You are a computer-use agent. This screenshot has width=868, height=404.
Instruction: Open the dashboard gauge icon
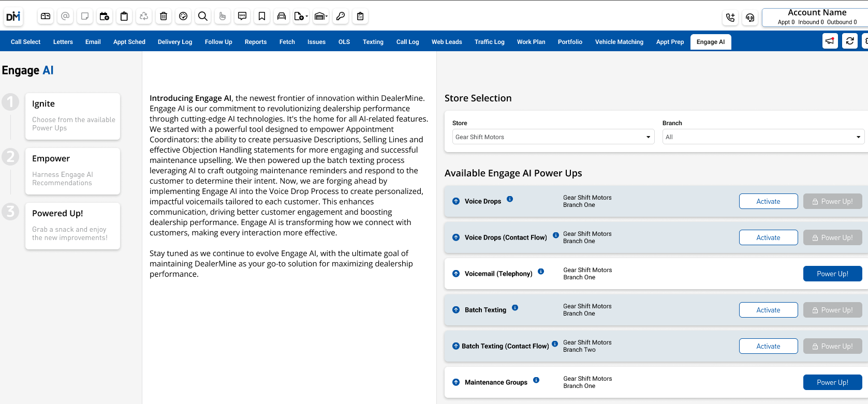[183, 16]
